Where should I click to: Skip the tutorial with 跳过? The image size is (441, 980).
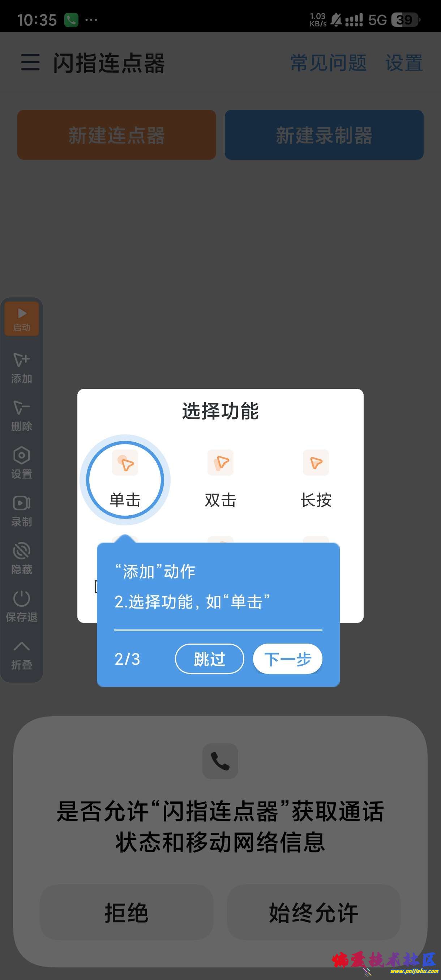[x=209, y=658]
